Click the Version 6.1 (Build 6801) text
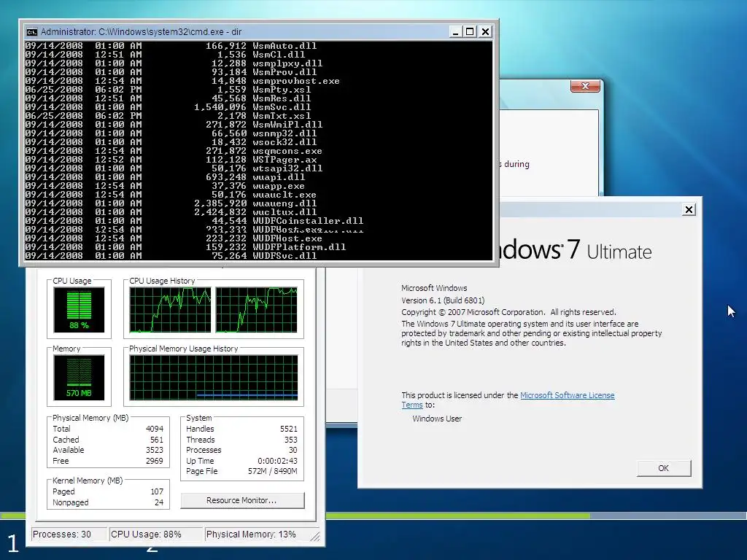 [443, 300]
